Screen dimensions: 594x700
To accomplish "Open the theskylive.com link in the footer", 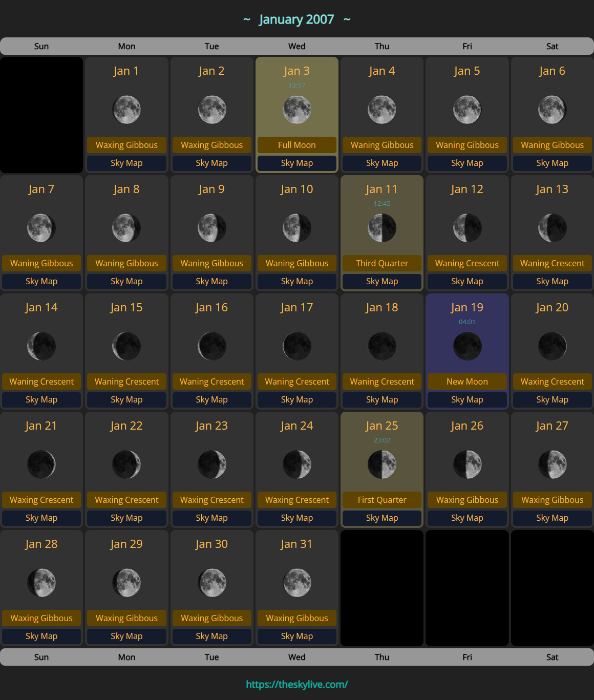I will coord(296,684).
